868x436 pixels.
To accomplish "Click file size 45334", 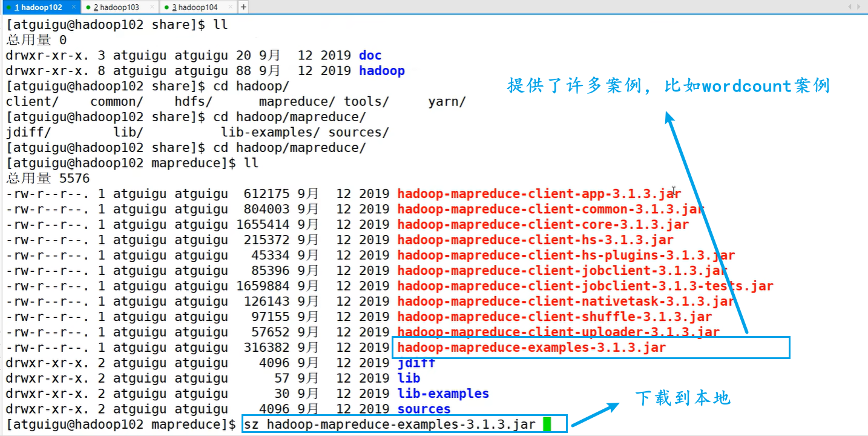I will click(x=271, y=256).
